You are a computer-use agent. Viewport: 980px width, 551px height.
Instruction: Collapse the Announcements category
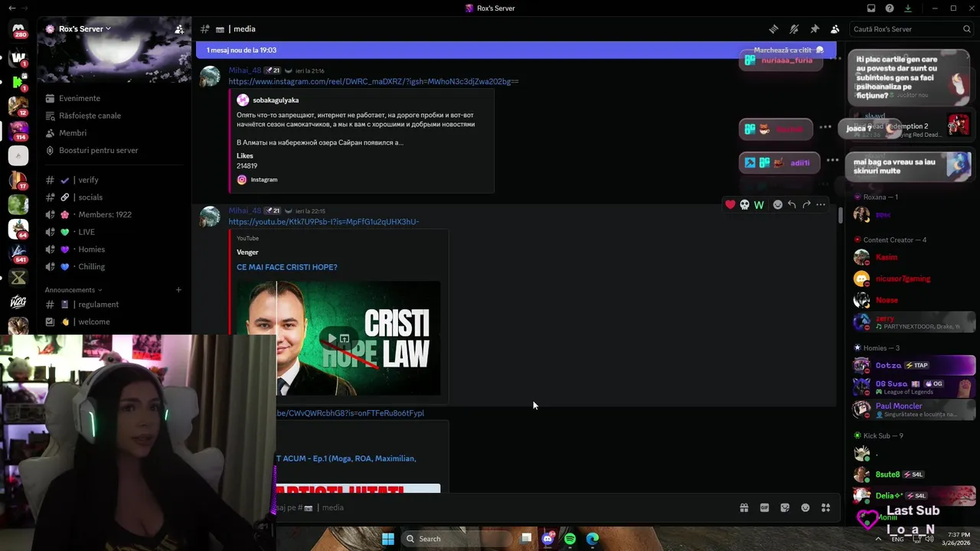pos(73,290)
